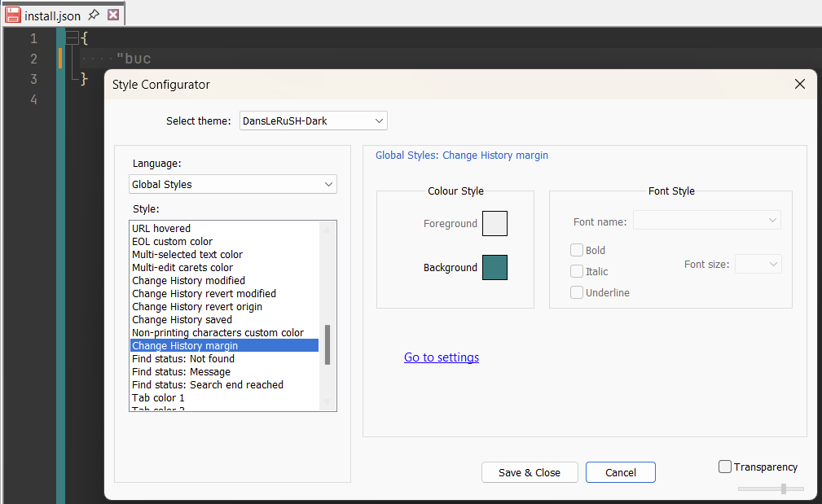Open the Select theme dropdown
Screen dimensions: 822x504
[314, 121]
